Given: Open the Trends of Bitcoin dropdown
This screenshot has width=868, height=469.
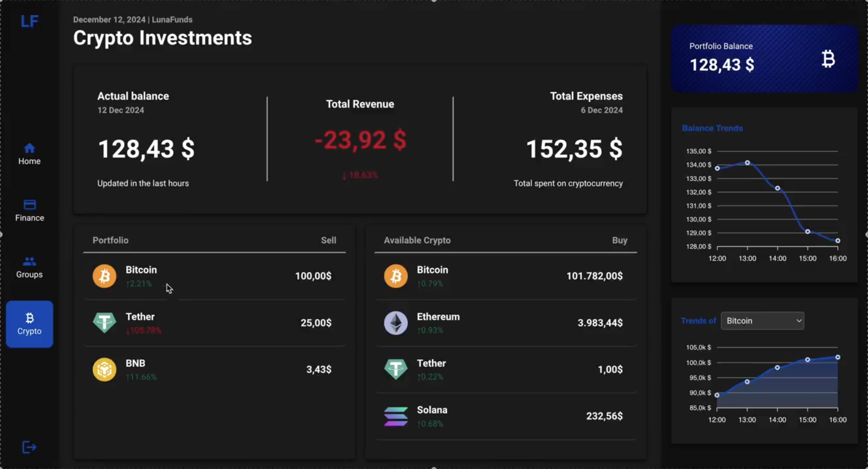Looking at the screenshot, I should click(762, 321).
